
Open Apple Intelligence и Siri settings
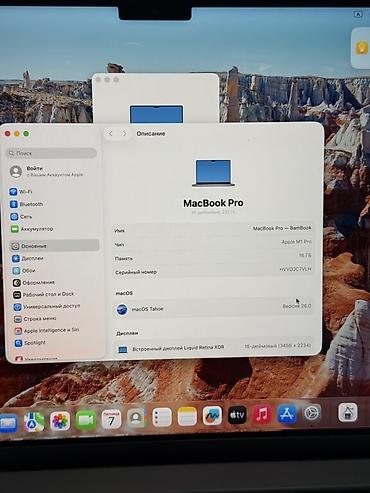[47, 330]
